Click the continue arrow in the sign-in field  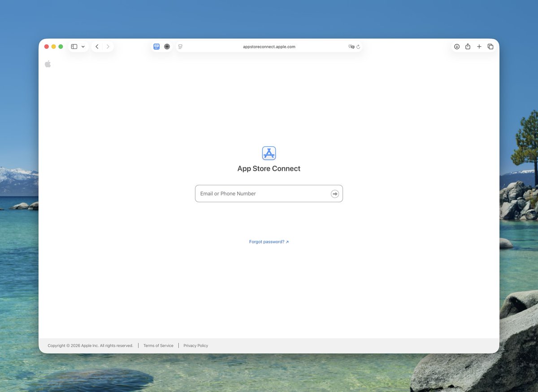[335, 194]
